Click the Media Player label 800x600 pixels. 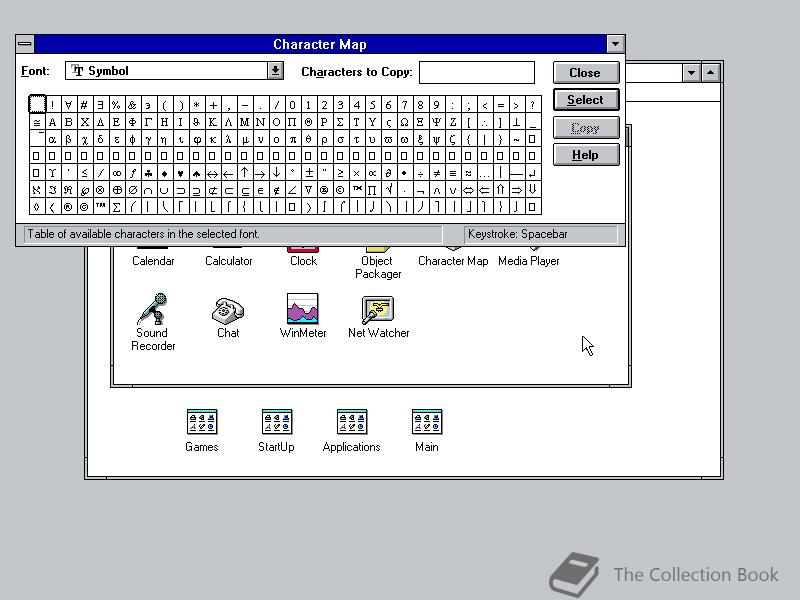pos(529,261)
